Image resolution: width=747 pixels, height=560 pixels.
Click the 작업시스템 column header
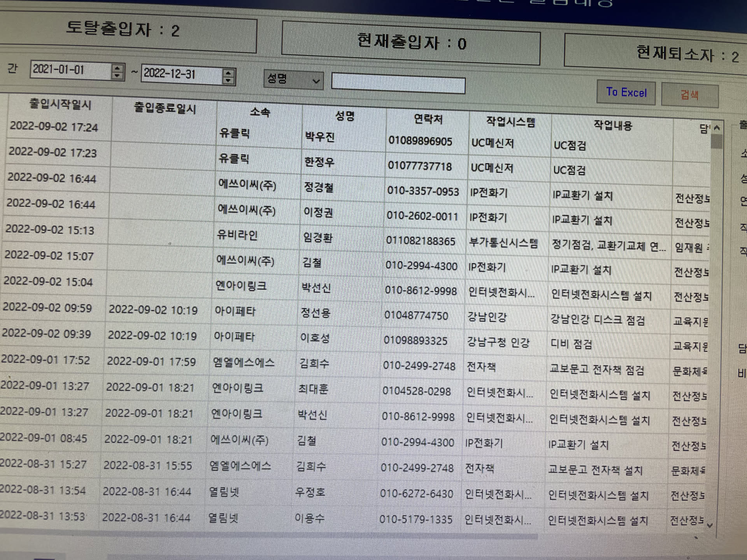coord(510,122)
